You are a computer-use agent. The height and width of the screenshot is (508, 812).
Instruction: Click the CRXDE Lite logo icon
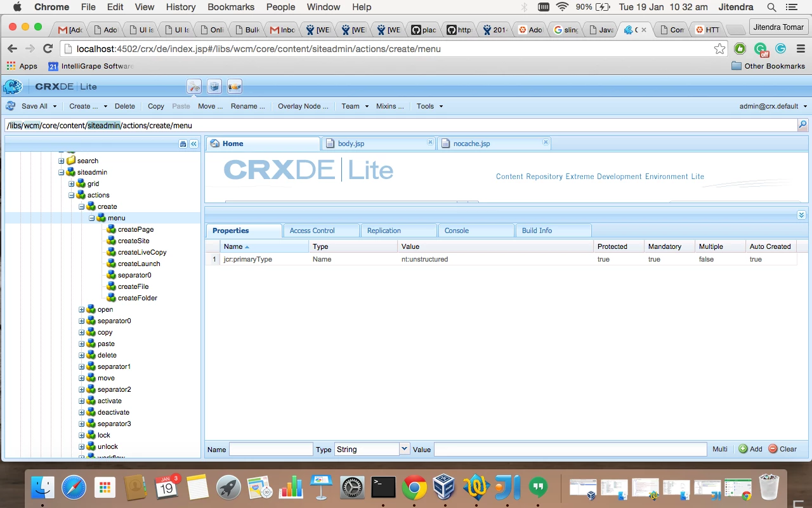tap(13, 87)
